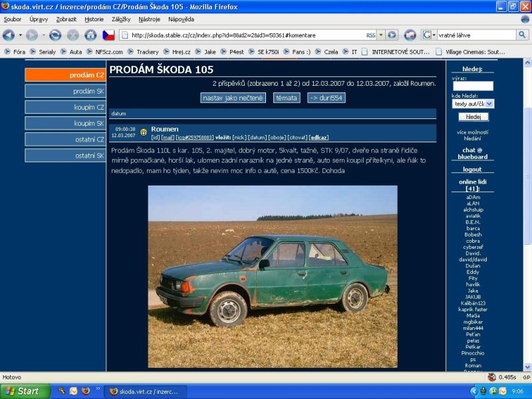This screenshot has height=399, width=532.
Task: Click the status bar load-time icon
Action: pos(491,377)
